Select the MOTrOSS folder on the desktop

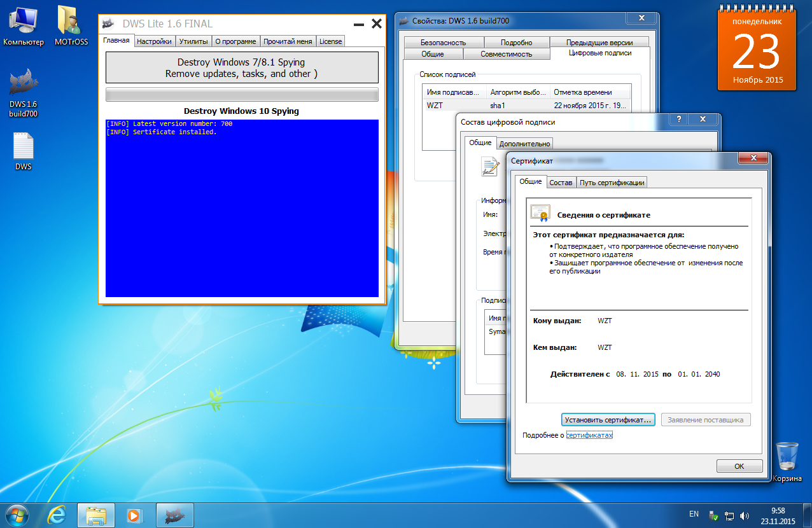(70, 26)
